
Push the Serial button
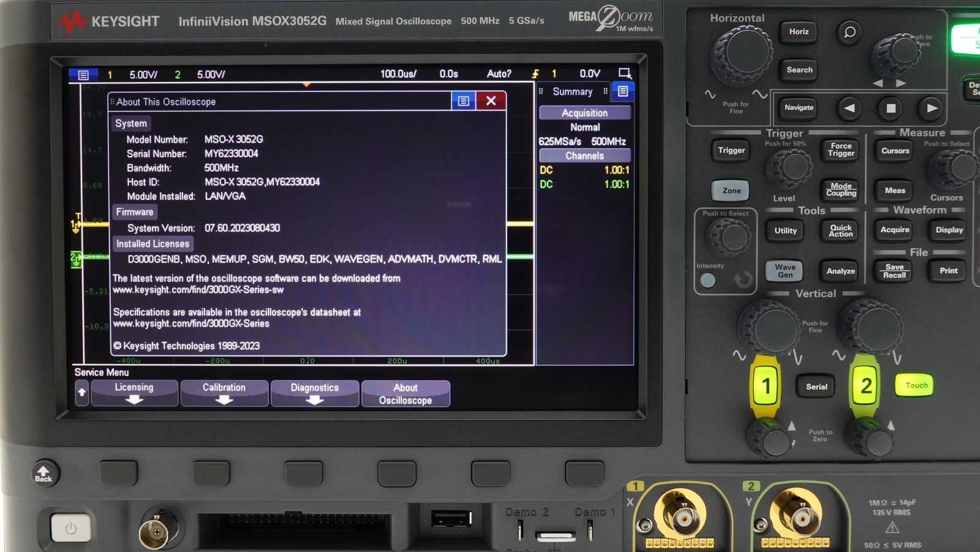(816, 387)
